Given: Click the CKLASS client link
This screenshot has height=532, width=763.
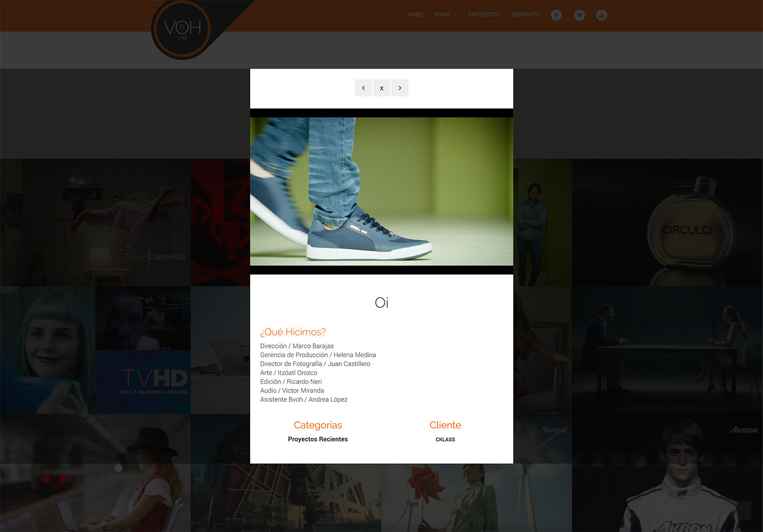Looking at the screenshot, I should click(445, 439).
